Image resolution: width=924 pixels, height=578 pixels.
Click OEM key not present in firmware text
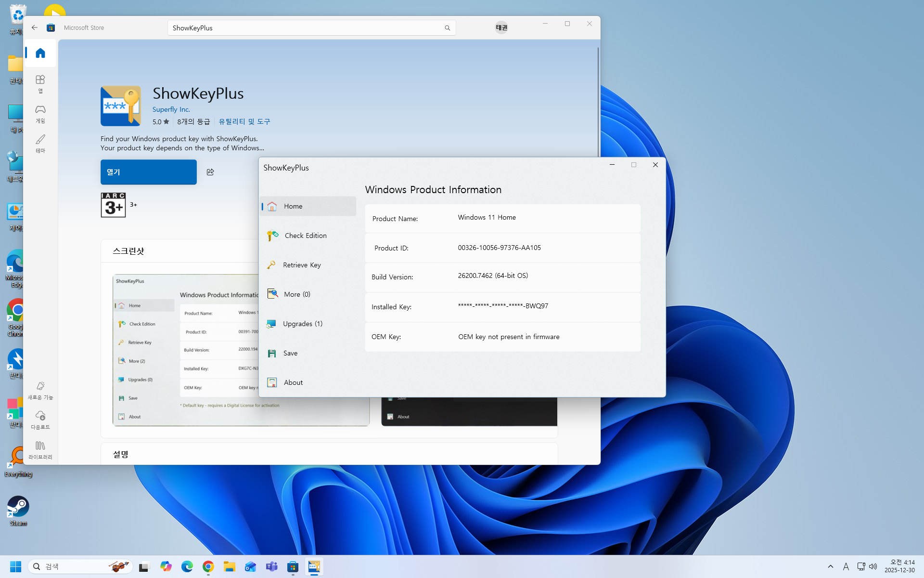pyautogui.click(x=509, y=337)
